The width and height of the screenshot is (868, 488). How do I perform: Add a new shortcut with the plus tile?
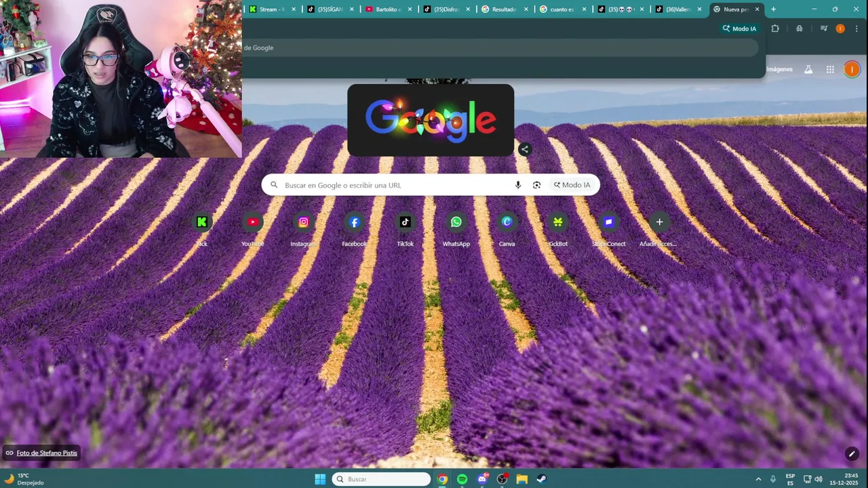tap(659, 229)
